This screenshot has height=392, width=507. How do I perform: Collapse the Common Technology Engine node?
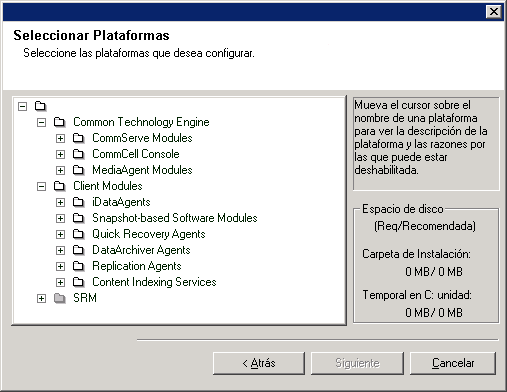[41, 122]
